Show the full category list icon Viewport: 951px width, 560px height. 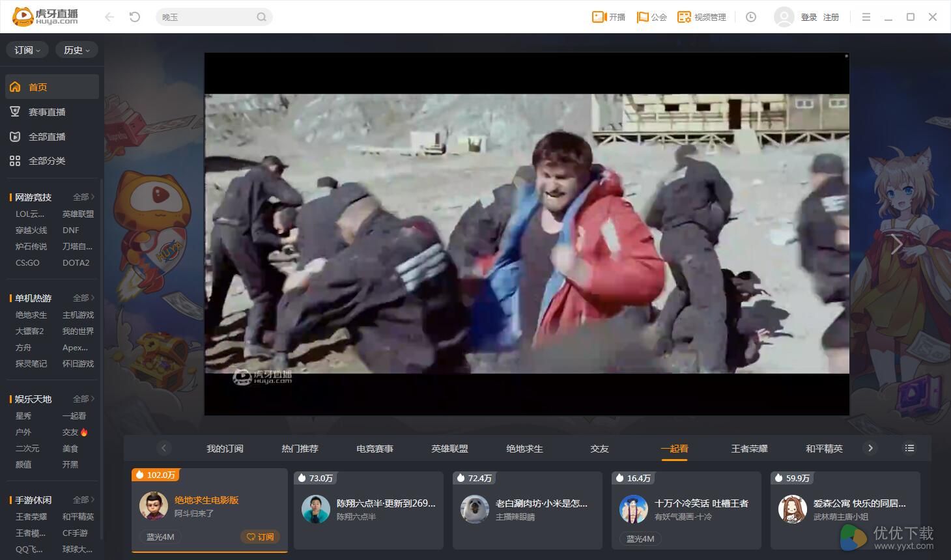coord(909,448)
